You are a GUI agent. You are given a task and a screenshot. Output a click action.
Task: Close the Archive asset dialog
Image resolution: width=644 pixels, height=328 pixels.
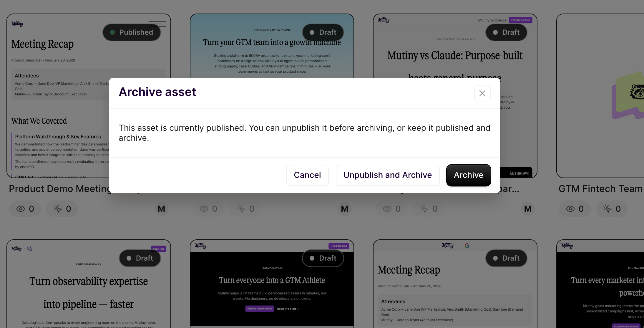[x=482, y=93]
